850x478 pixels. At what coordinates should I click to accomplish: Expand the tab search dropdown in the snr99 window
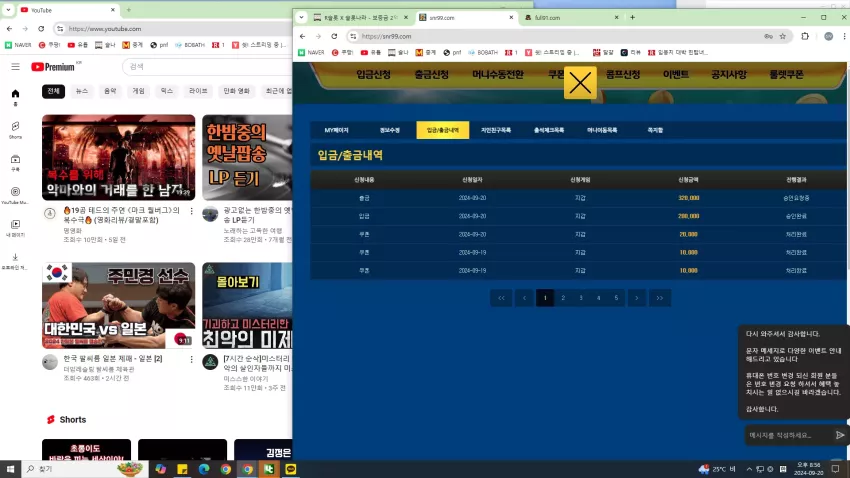click(x=301, y=17)
